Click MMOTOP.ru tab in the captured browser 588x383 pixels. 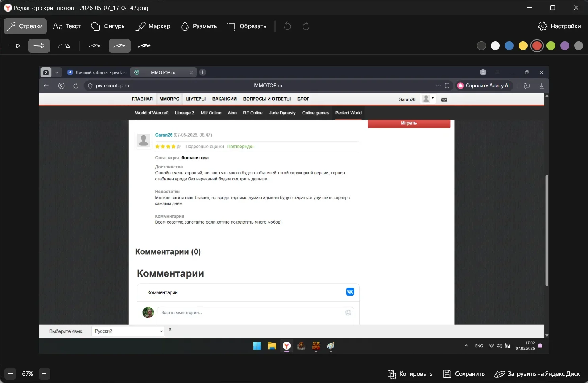pyautogui.click(x=163, y=72)
